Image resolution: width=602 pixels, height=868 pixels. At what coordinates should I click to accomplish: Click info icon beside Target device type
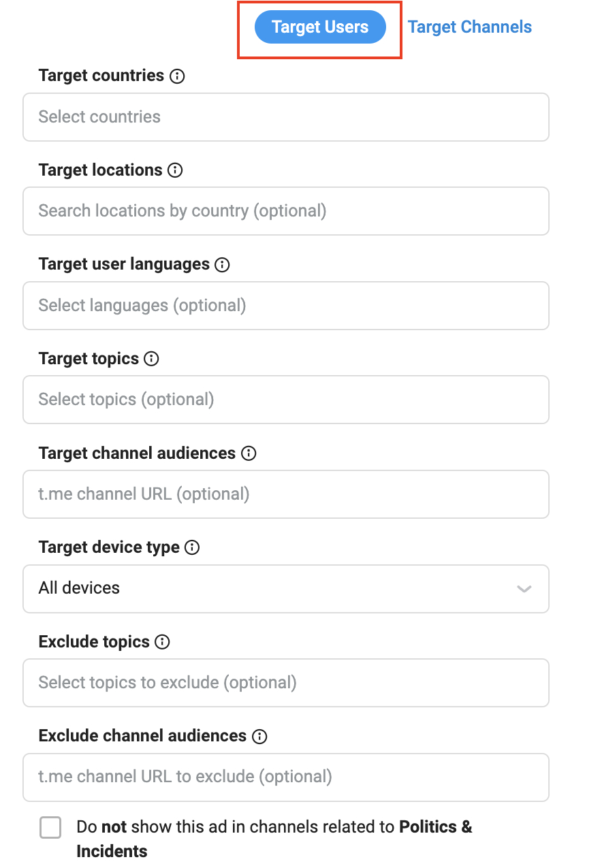coord(193,547)
